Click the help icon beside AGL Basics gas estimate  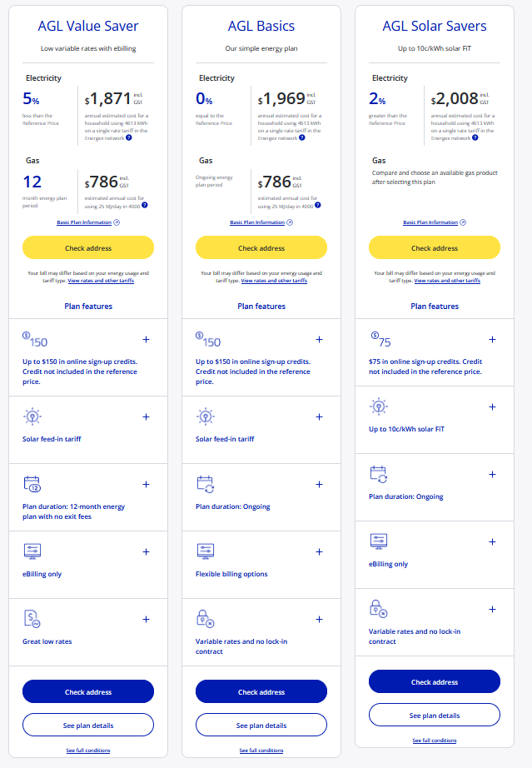coord(318,205)
